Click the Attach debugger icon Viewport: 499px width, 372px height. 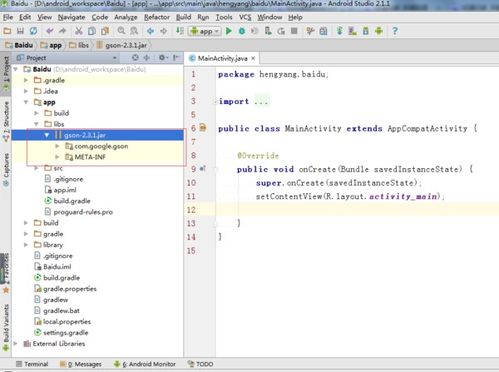[268, 31]
